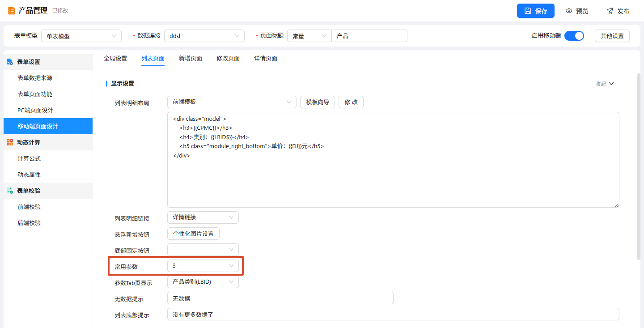The image size is (644, 328).
Task: Open 其他设置
Action: click(612, 36)
